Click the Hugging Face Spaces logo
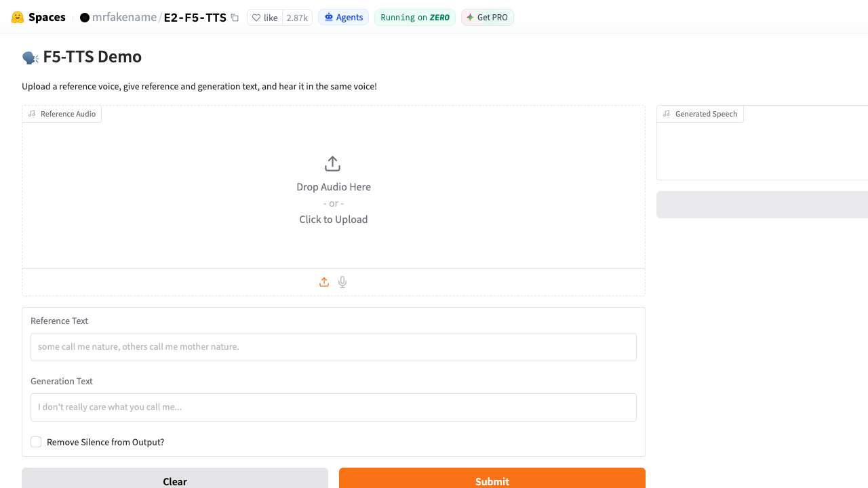 [x=18, y=18]
